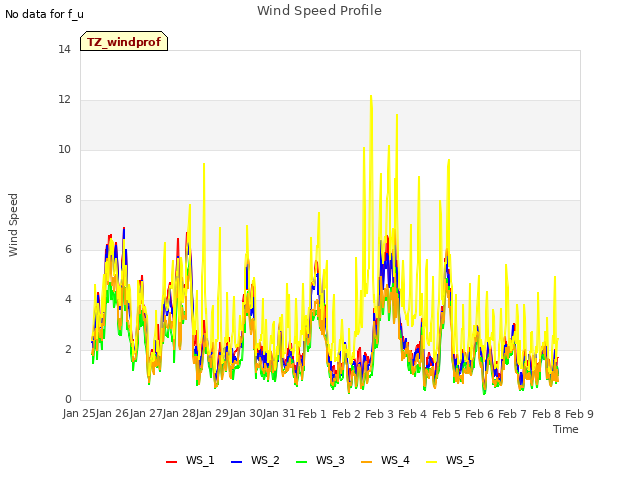Toggle the WS_4 legend entry

[x=385, y=461]
